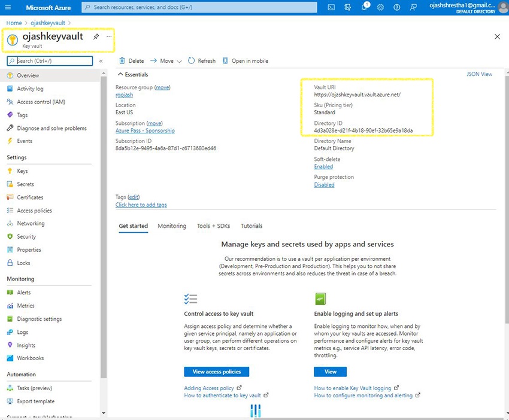Click the Refresh toolbar button
The height and width of the screenshot is (420, 509).
pyautogui.click(x=202, y=61)
